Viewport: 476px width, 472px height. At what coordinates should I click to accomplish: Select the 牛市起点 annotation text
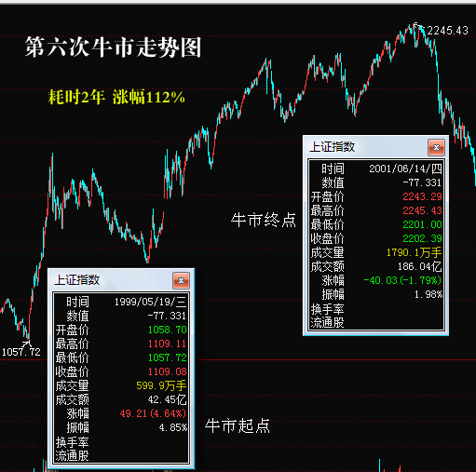click(x=238, y=425)
